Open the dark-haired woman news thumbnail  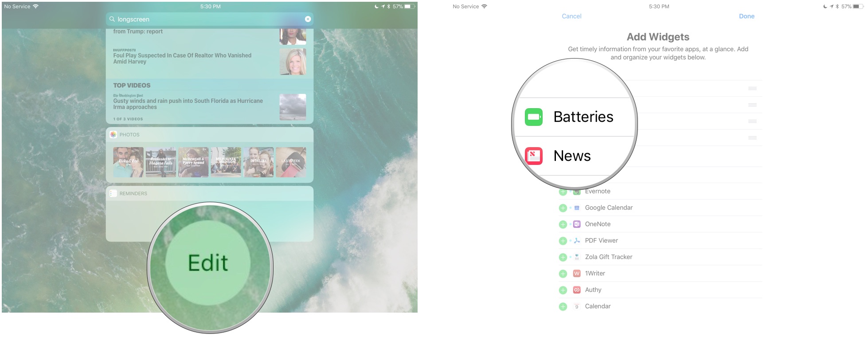293,36
